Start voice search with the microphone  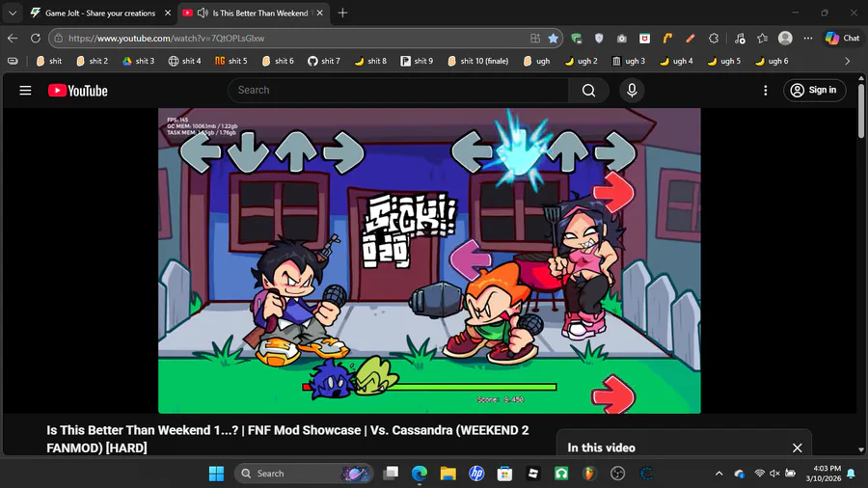632,91
